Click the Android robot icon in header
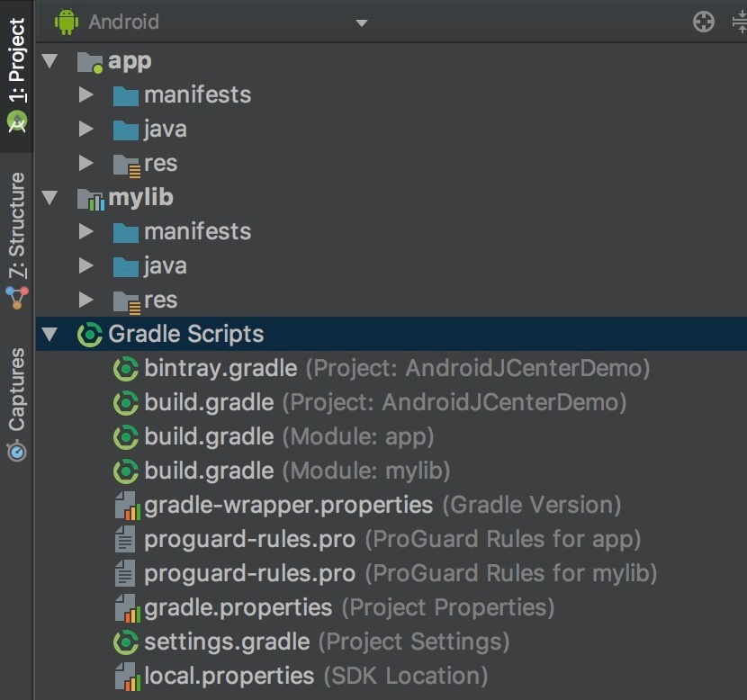The image size is (747, 700). [x=67, y=22]
